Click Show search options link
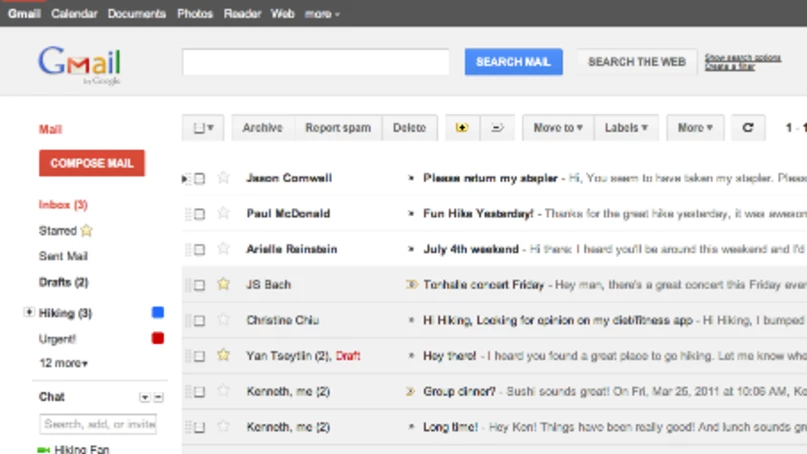Viewport: 807px width, 454px height. 743,58
